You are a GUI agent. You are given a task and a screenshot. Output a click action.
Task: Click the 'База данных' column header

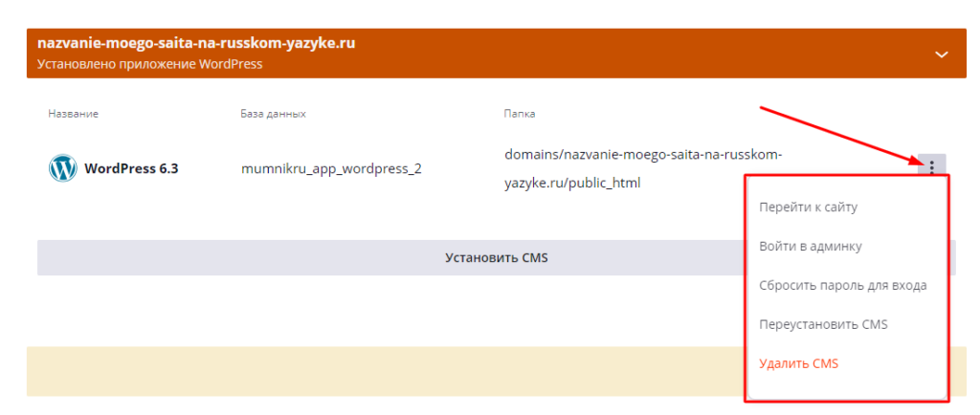(x=273, y=114)
